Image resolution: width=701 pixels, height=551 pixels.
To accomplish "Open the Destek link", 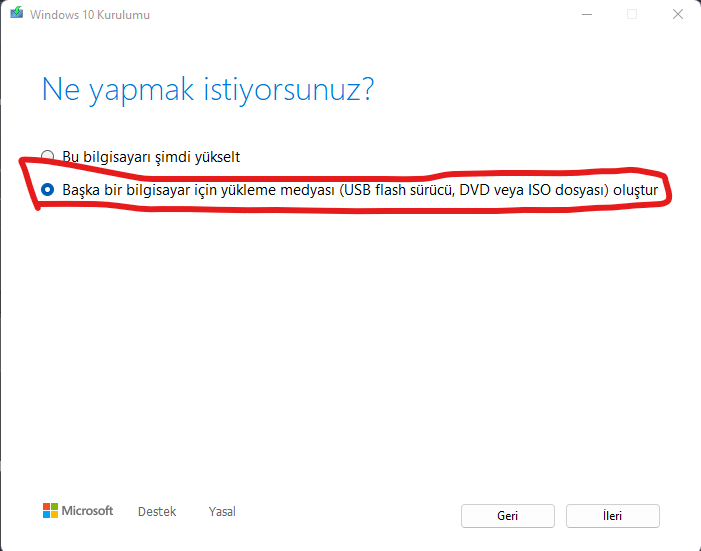I will pos(157,511).
